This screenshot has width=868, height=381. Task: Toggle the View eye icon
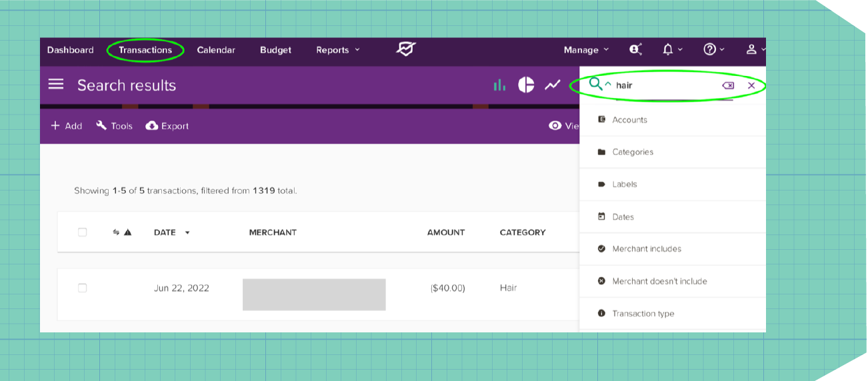(555, 126)
